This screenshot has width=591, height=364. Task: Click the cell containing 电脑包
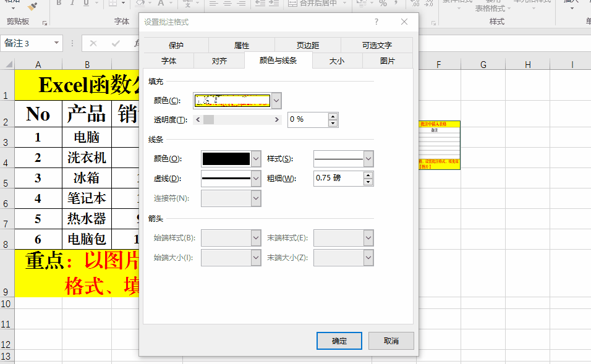tap(87, 239)
